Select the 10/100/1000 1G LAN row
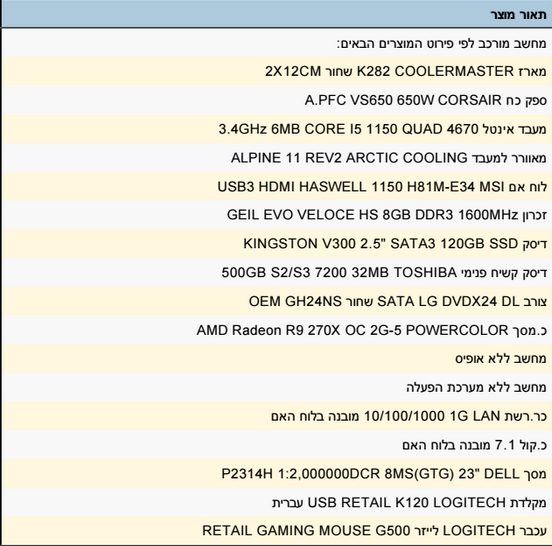 point(277,416)
